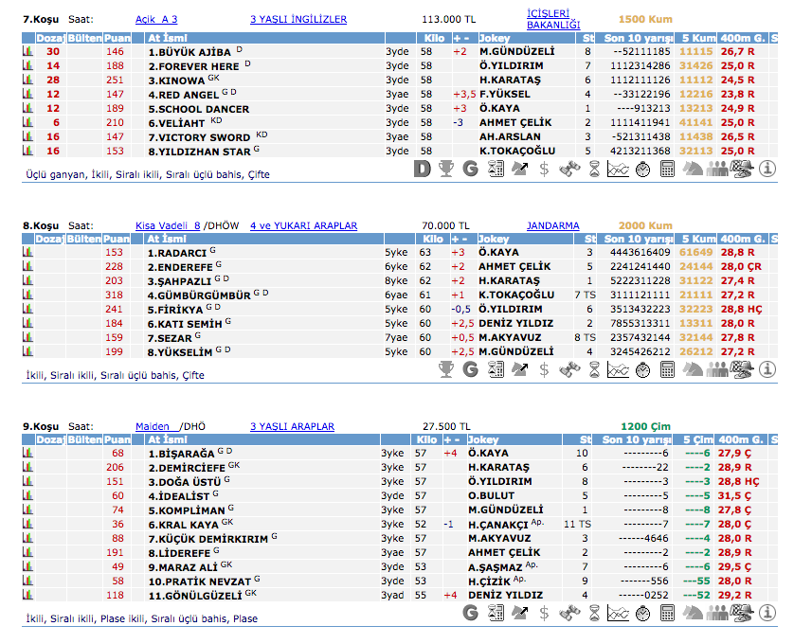Open the 'Açık A 3' race link
Image resolution: width=812 pixels, height=644 pixels.
coord(156,19)
